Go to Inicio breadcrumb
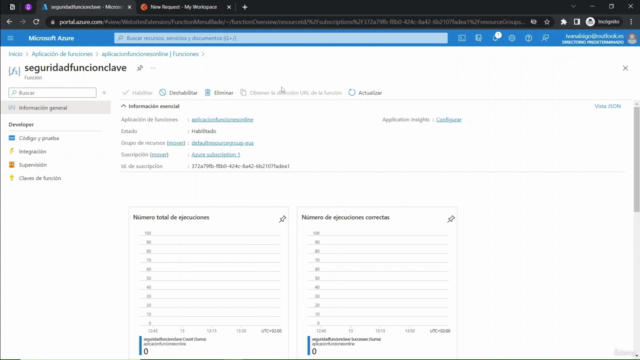 coord(16,54)
